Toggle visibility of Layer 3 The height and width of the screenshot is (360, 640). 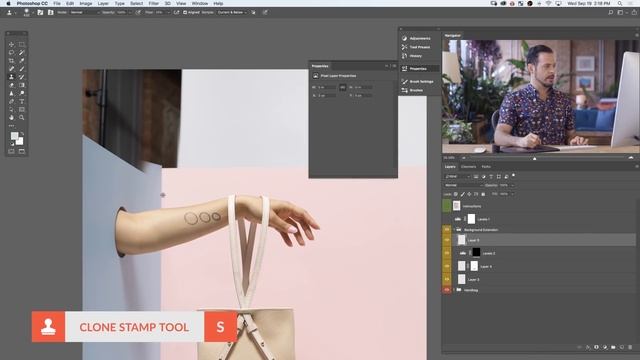(447, 279)
